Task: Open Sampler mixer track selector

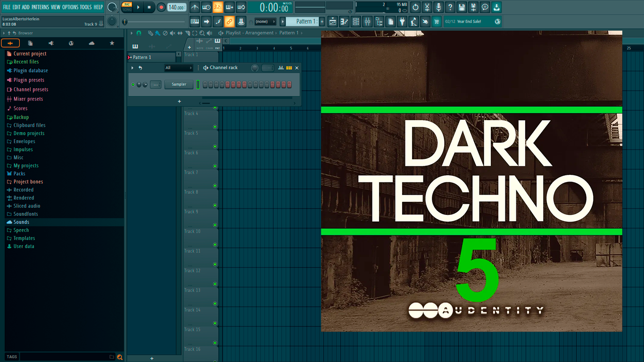Action: tap(156, 84)
